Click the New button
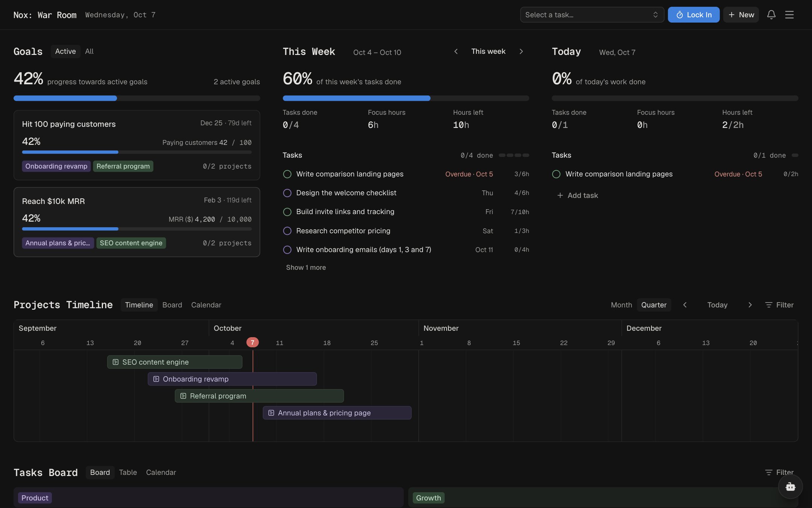This screenshot has width=812, height=508. [x=741, y=15]
